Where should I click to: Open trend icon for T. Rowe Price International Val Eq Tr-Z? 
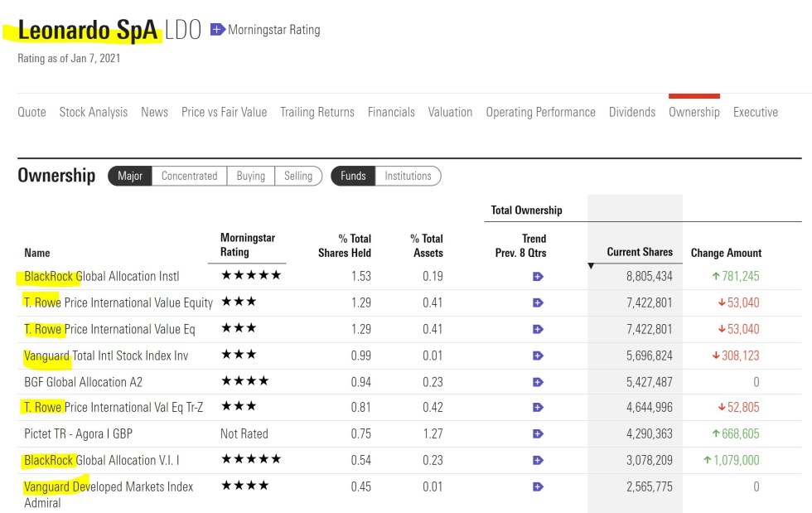tap(538, 407)
